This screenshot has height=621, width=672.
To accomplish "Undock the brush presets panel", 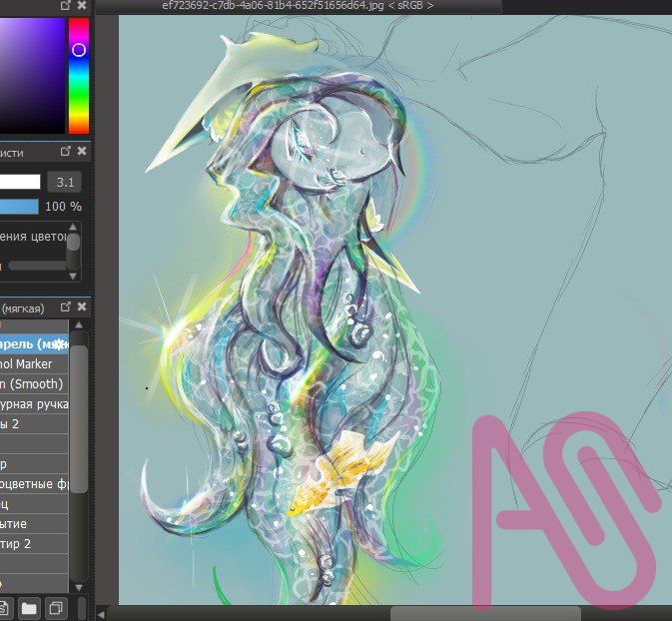I will pyautogui.click(x=66, y=308).
